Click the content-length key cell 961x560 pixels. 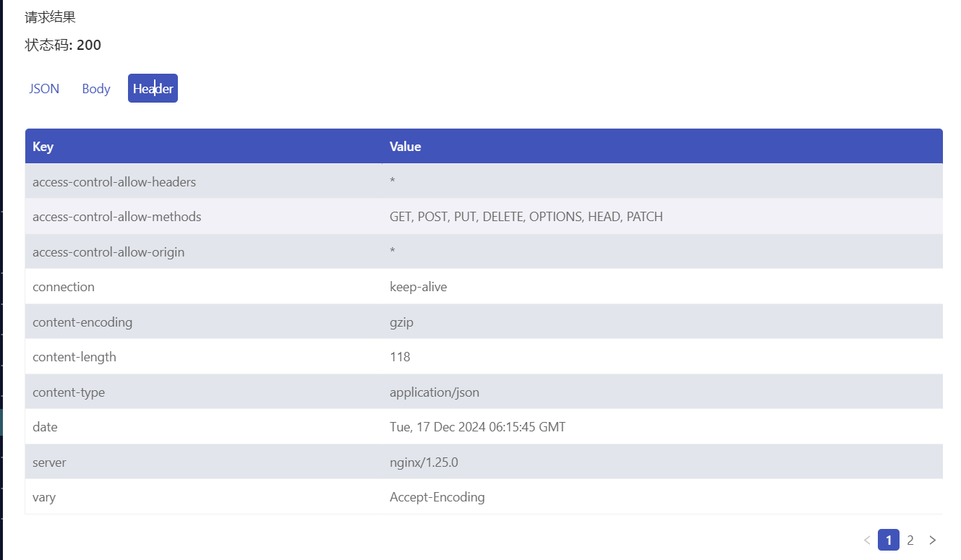click(x=204, y=357)
